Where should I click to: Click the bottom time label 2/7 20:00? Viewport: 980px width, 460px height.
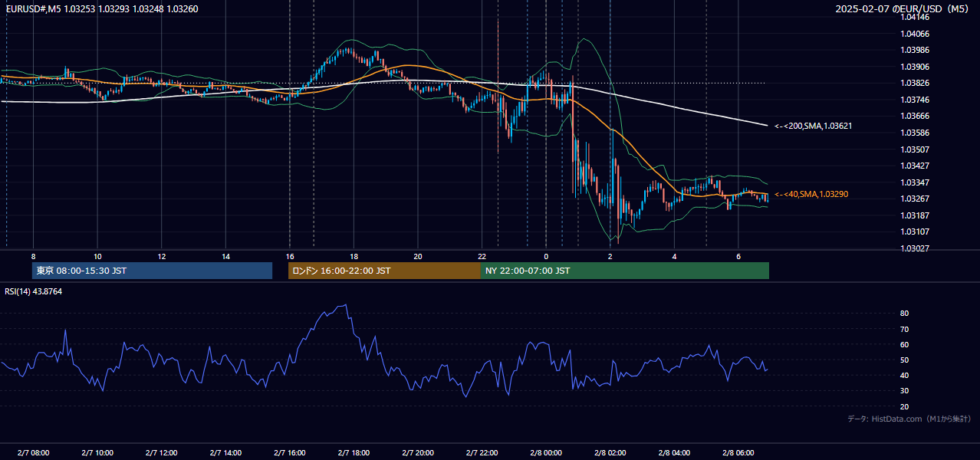[418, 453]
